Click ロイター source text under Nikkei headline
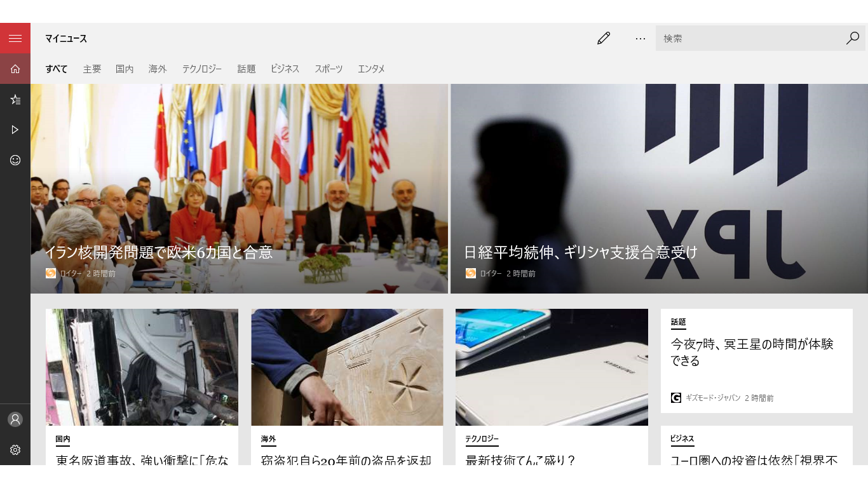Viewport: 868px width, 488px height. tap(491, 273)
